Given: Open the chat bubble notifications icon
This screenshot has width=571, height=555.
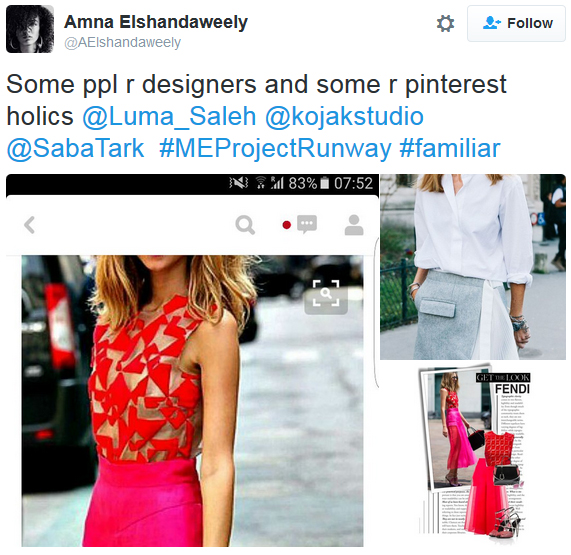Looking at the screenshot, I should point(307,224).
